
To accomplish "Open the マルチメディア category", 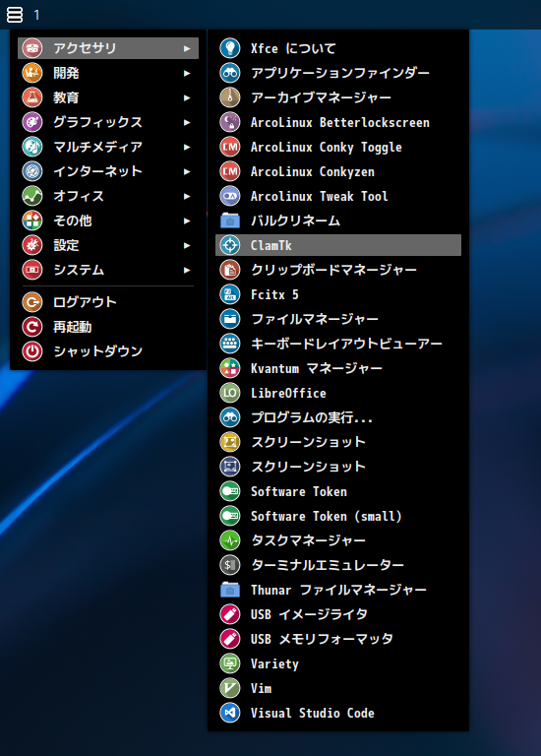I will click(108, 147).
